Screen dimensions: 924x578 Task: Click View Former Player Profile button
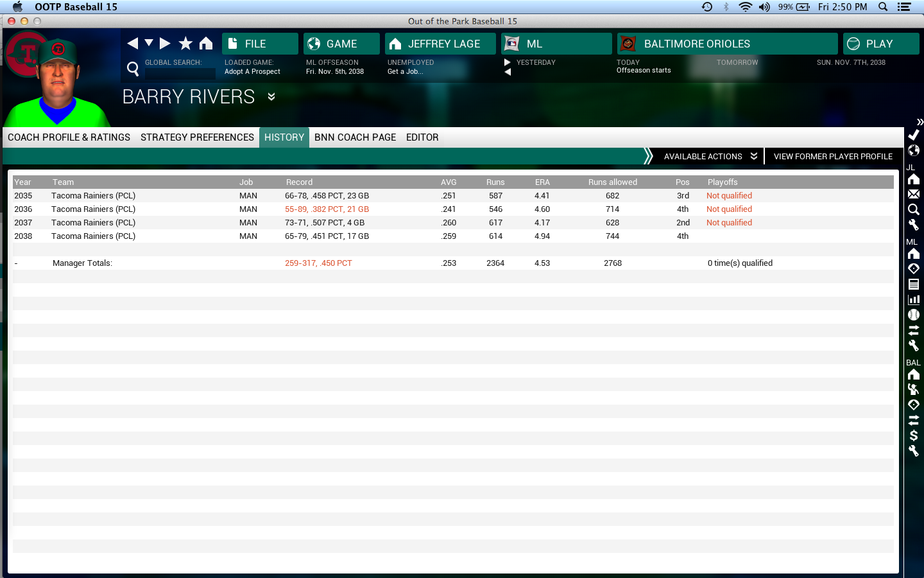click(832, 156)
